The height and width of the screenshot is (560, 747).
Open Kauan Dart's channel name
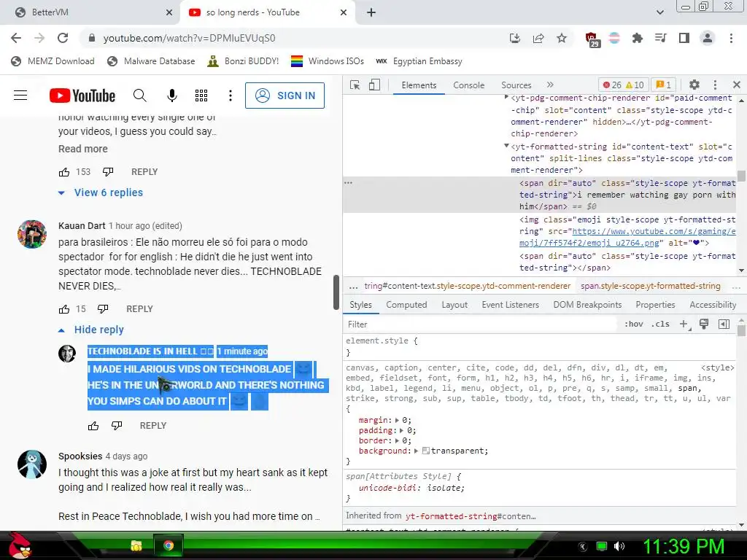point(82,226)
